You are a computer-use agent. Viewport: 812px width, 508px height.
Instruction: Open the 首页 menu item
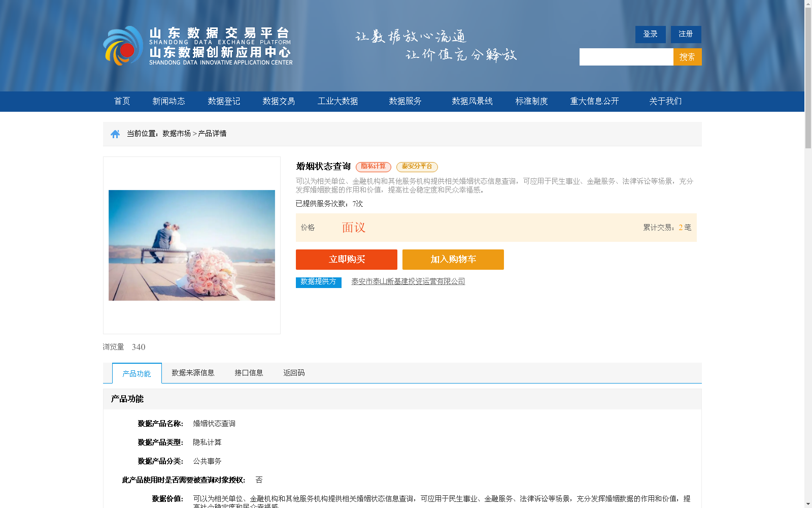pyautogui.click(x=122, y=101)
